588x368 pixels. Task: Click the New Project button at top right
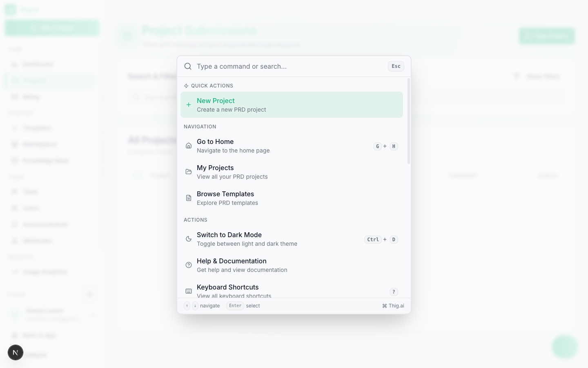coord(547,36)
